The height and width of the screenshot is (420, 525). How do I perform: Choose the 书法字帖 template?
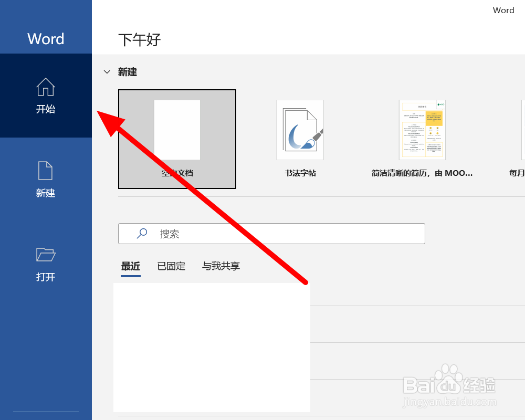click(300, 139)
